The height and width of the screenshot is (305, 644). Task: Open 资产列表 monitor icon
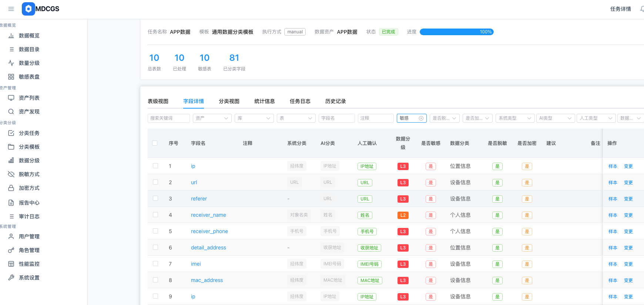tap(11, 98)
